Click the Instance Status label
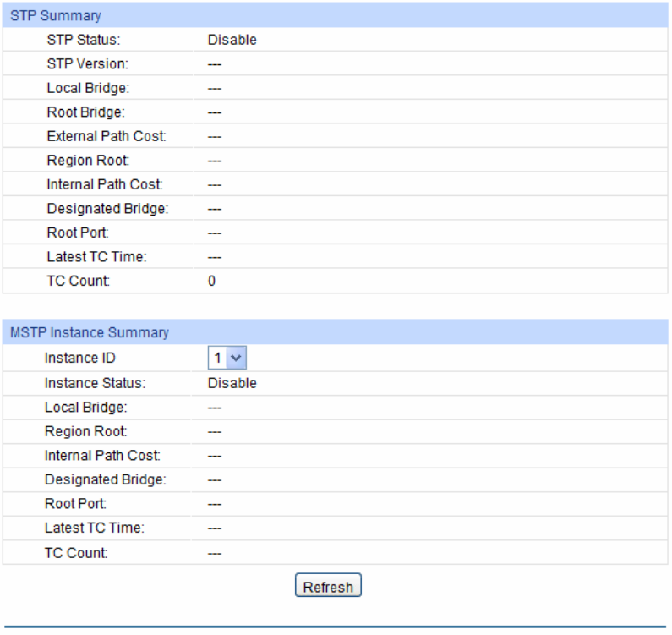The height and width of the screenshot is (635, 672). [x=95, y=383]
